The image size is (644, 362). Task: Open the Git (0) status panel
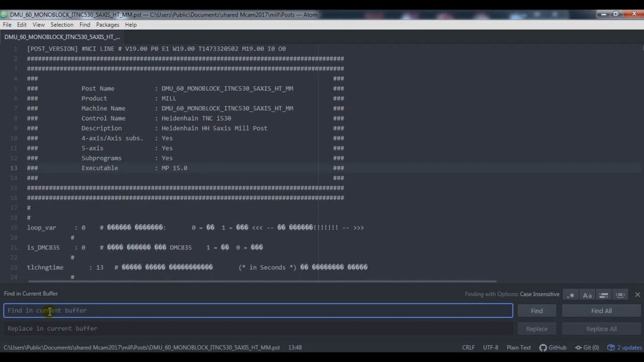tap(587, 347)
